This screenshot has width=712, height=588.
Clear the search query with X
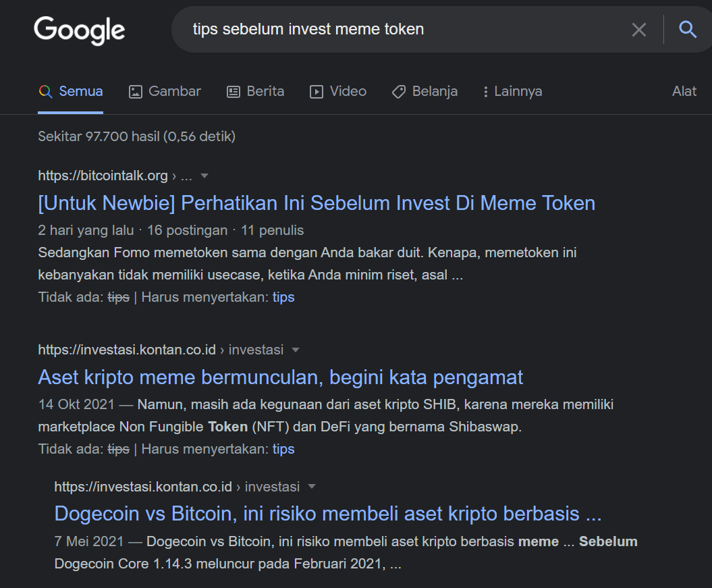639,30
